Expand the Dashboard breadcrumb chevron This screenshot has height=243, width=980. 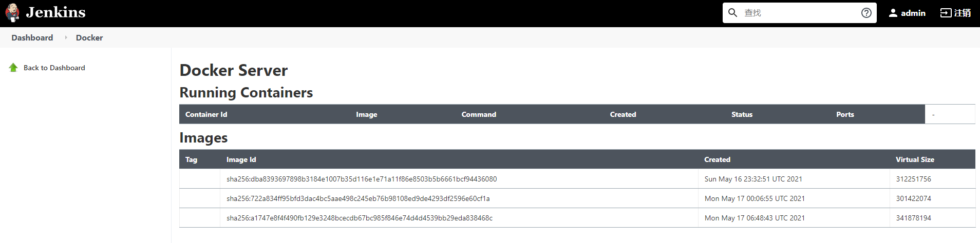[66, 37]
